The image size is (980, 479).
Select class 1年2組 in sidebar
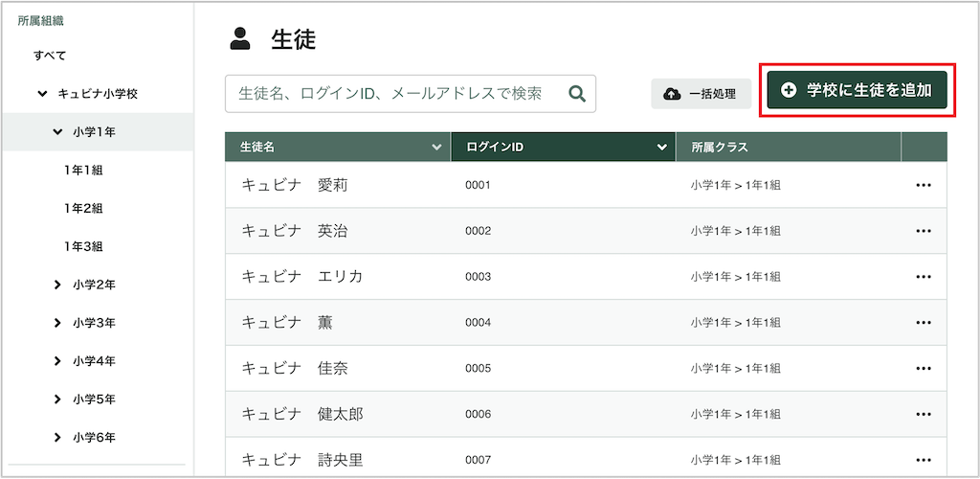point(83,208)
